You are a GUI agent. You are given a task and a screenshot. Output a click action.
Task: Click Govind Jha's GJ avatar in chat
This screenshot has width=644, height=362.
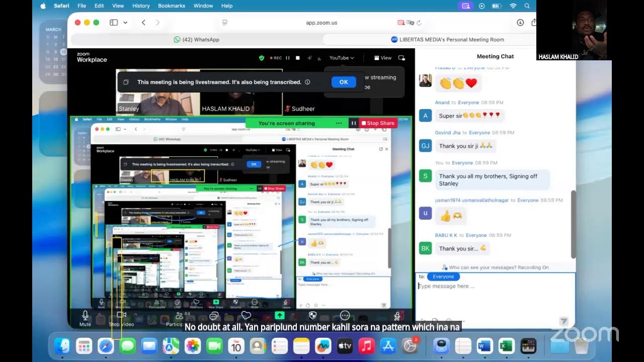point(425,146)
